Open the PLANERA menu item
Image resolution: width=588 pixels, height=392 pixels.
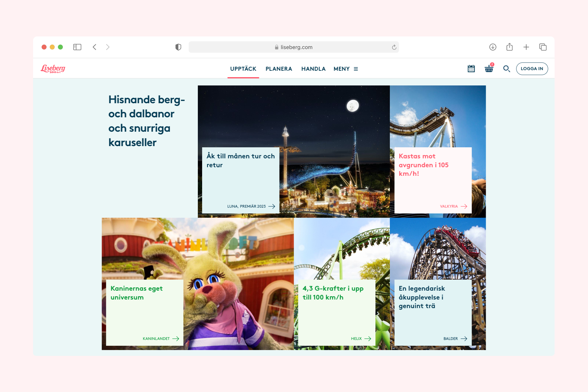pos(279,69)
